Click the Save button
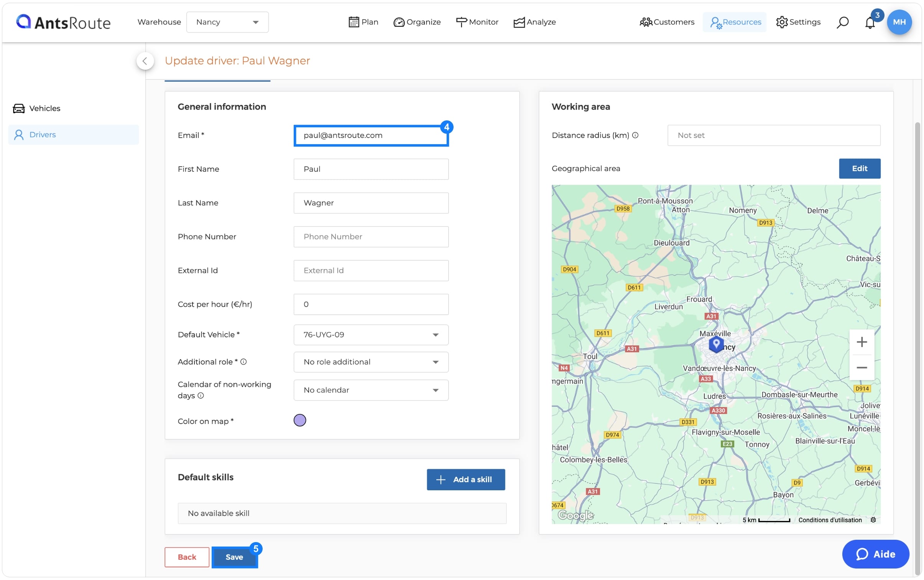 234,557
